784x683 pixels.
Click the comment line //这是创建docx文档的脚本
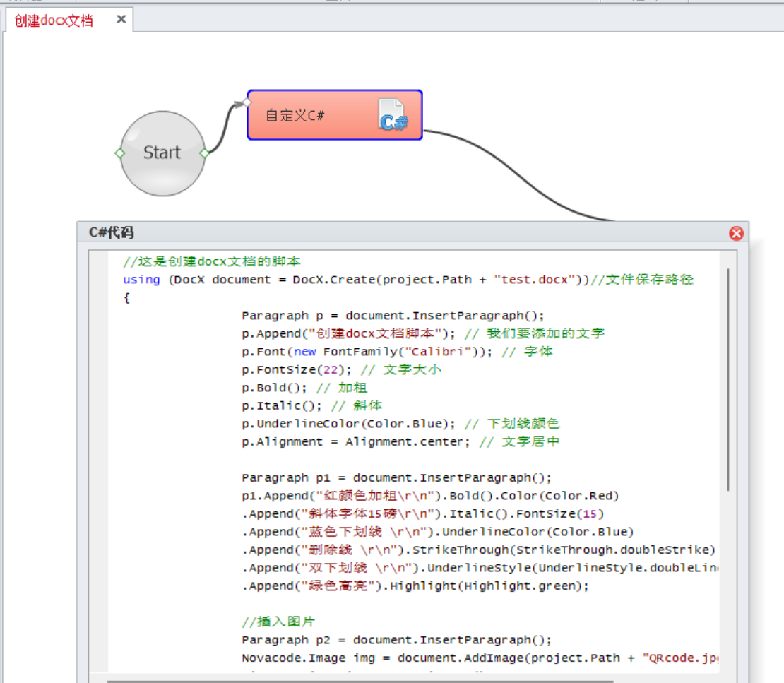click(212, 261)
